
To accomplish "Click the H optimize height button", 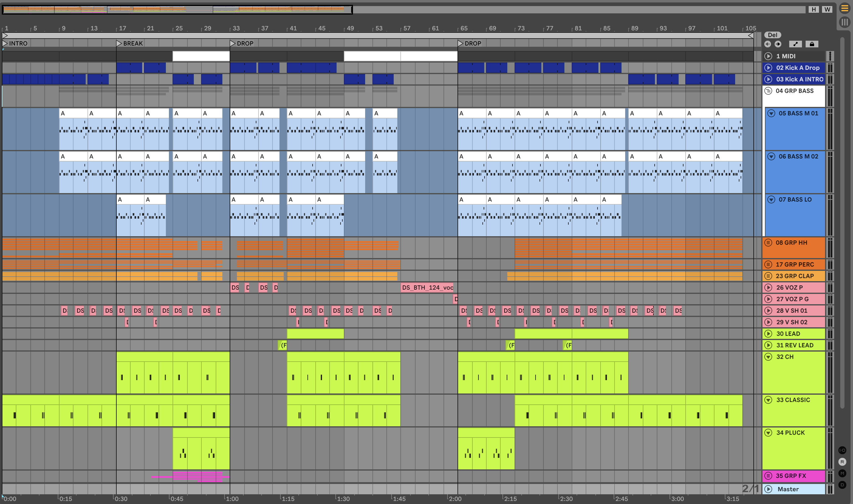I will click(814, 9).
